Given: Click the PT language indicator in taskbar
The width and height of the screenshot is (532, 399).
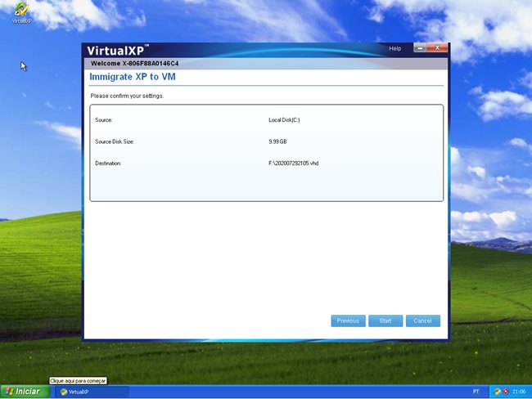Looking at the screenshot, I should coord(476,392).
